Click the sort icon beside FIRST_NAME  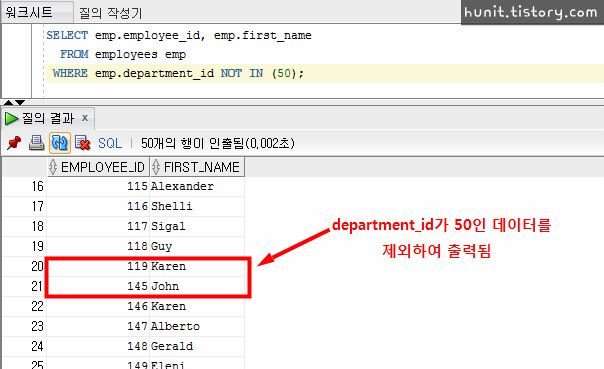pyautogui.click(x=156, y=167)
